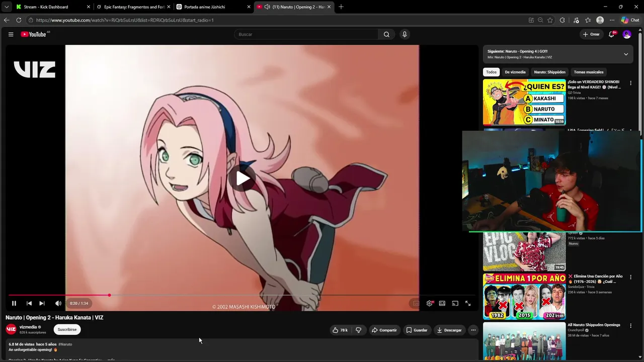The image size is (644, 362).
Task: Dislike this video
Action: click(358, 330)
